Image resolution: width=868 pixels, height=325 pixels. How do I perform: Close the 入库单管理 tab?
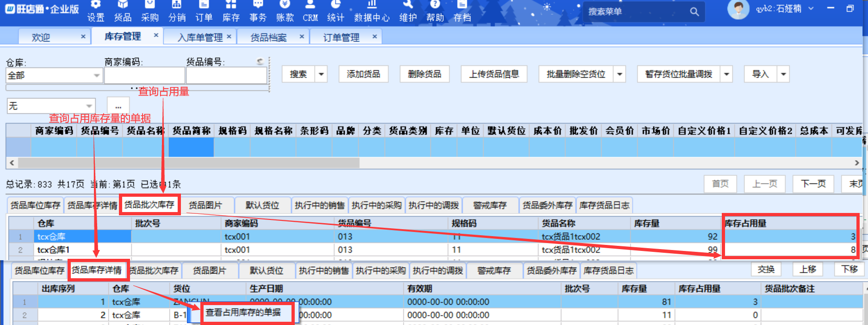coord(229,37)
